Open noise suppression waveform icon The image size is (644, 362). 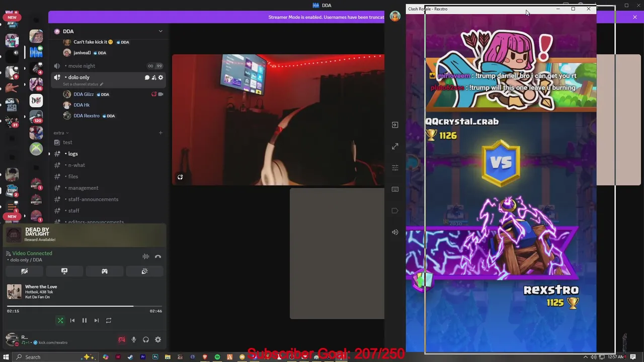pyautogui.click(x=145, y=256)
